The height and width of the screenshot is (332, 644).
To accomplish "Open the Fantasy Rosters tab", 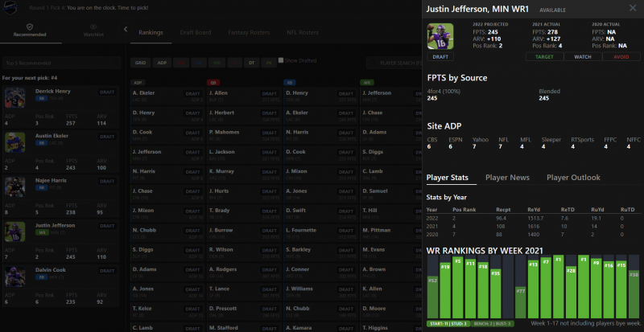I will [x=249, y=32].
